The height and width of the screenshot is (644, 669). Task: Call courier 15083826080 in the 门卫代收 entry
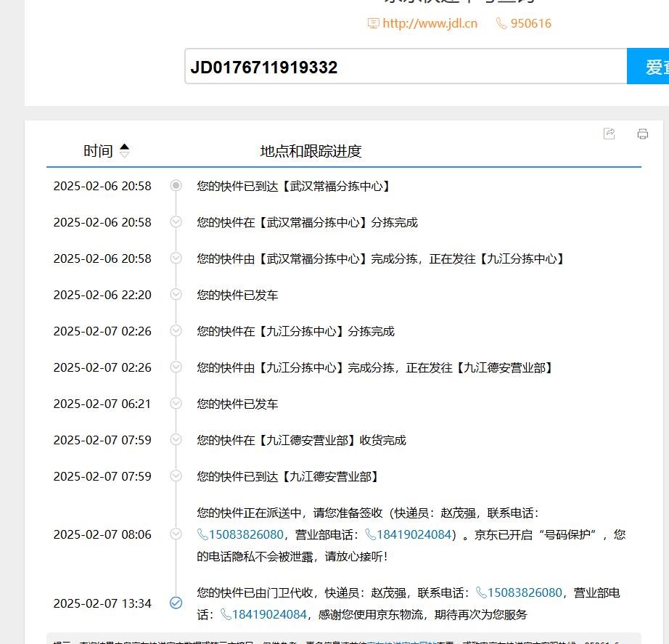(520, 592)
